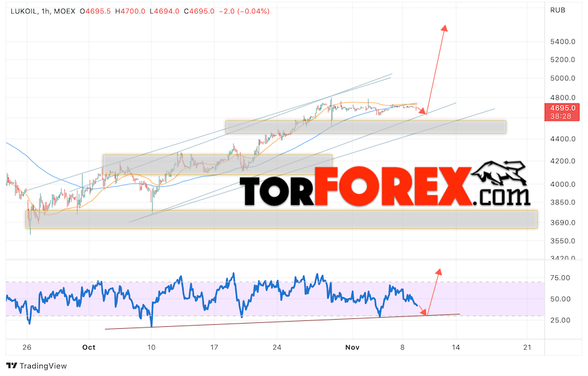Click the 4400.0 price axis label

point(562,139)
